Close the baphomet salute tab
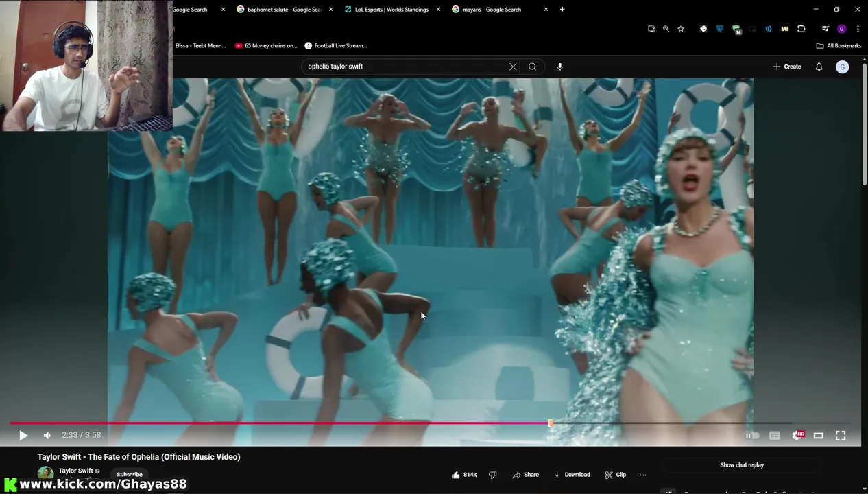 pyautogui.click(x=330, y=10)
